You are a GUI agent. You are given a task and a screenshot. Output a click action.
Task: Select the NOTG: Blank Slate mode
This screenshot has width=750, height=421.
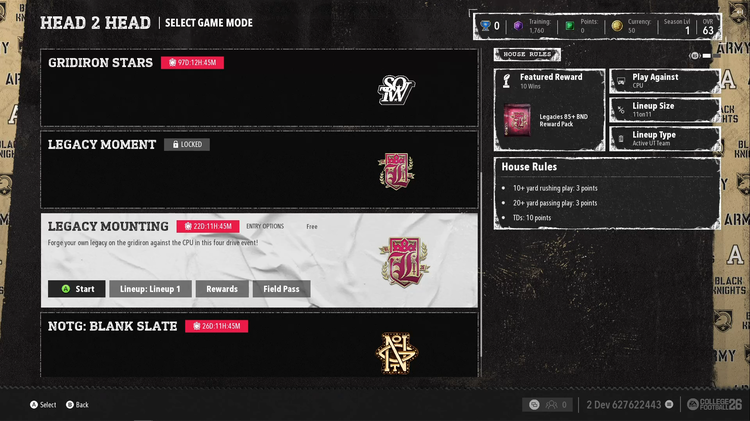tap(259, 344)
